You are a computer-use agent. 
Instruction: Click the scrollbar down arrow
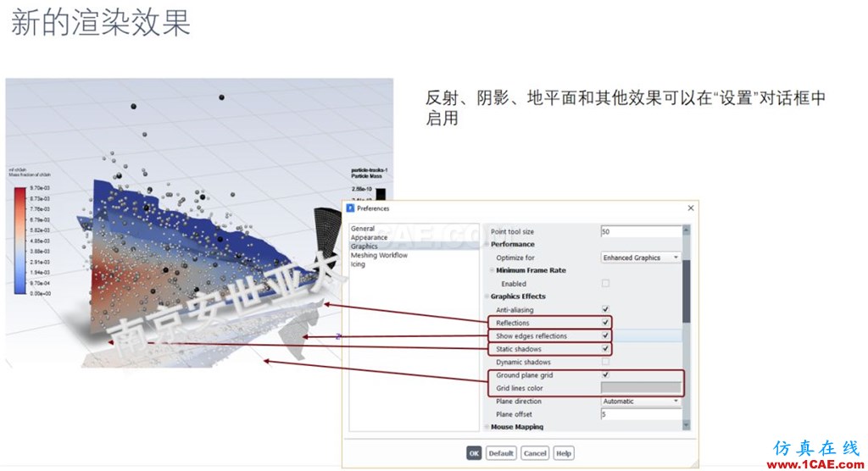[x=687, y=425]
